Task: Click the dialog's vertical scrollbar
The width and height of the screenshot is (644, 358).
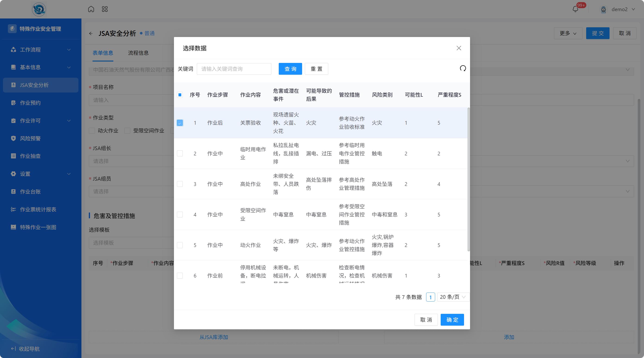Action: click(468, 179)
